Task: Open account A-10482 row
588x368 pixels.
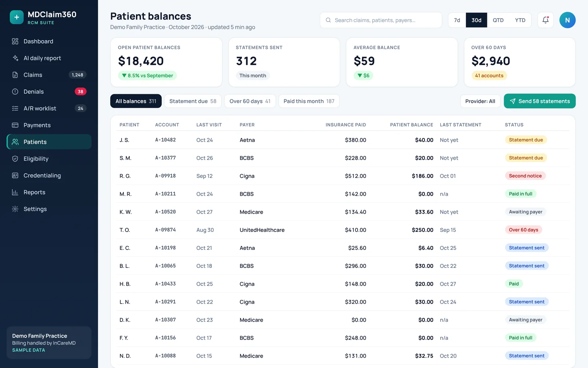Action: pos(343,140)
